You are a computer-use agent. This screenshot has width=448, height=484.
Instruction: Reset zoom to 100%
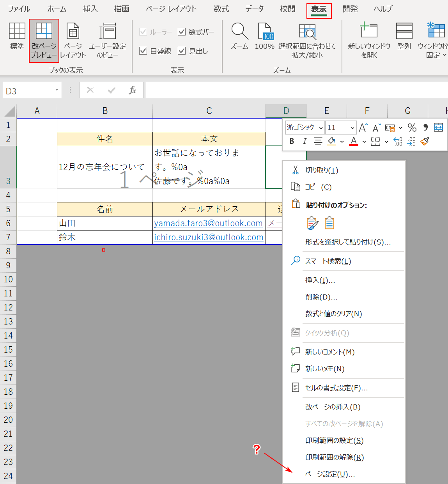(265, 36)
